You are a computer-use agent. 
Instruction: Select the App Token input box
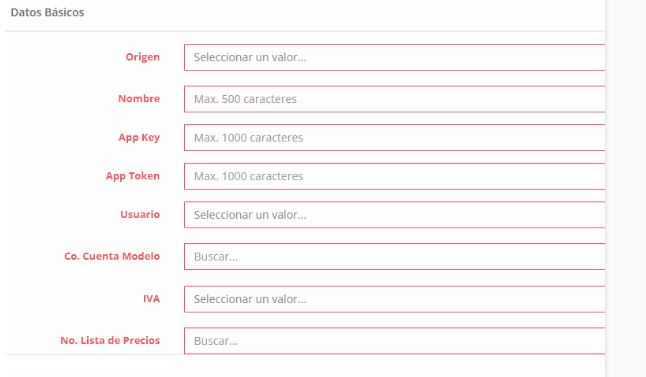[394, 176]
